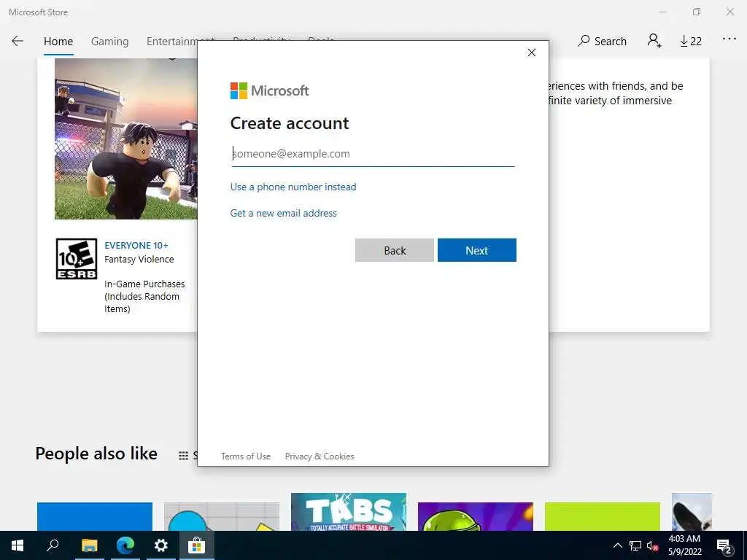This screenshot has width=747, height=560.
Task: Select the Fantasy Violence text
Action: [139, 259]
